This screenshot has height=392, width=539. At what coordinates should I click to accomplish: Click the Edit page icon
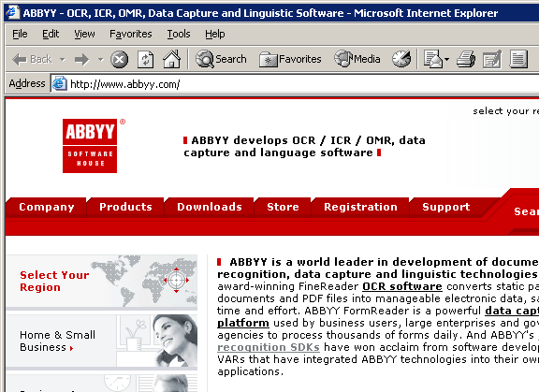492,59
